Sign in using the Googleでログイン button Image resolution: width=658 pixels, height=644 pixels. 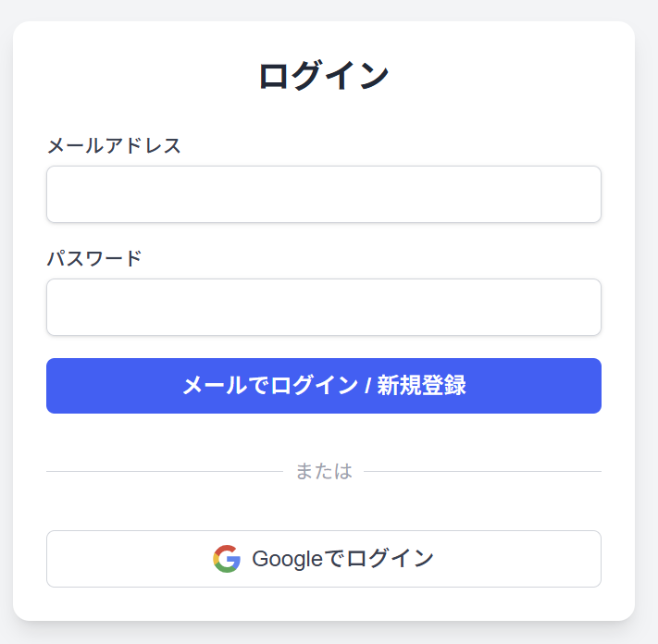[324, 559]
